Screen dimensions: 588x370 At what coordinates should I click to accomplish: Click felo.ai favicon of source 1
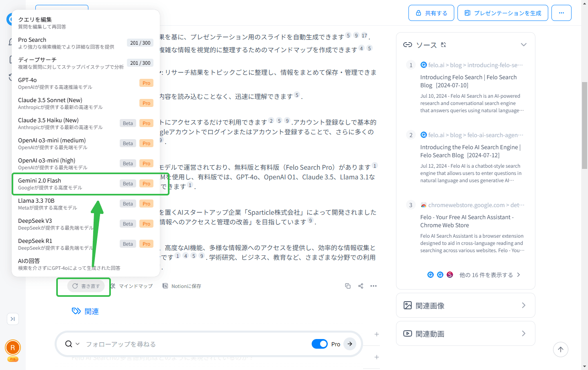(x=423, y=65)
